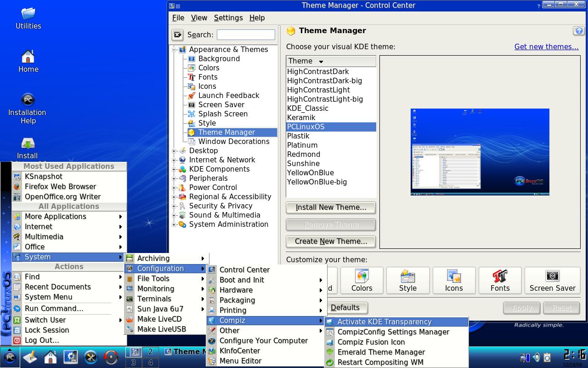Viewport: 588px width, 368px height.
Task: Collapse the Appearance & Themes tree node
Action: coord(174,50)
